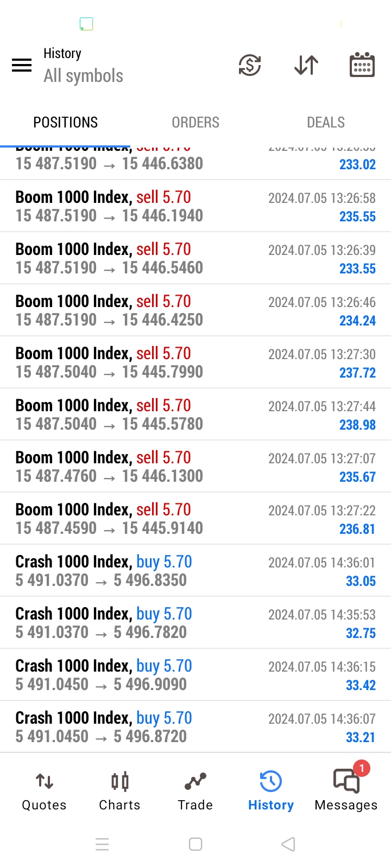
Task: Switch to the Trade section
Action: pyautogui.click(x=195, y=792)
